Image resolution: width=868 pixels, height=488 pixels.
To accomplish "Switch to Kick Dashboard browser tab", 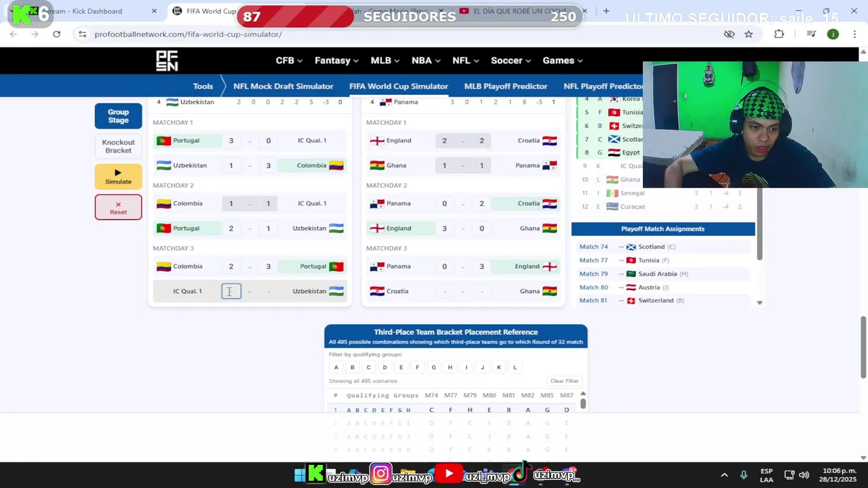I will coord(84,11).
